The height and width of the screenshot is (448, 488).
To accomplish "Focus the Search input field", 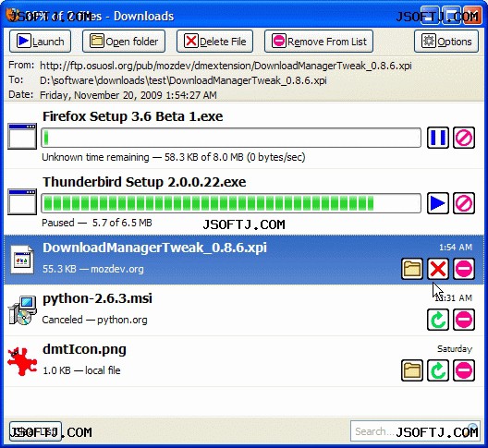I will pyautogui.click(x=415, y=431).
